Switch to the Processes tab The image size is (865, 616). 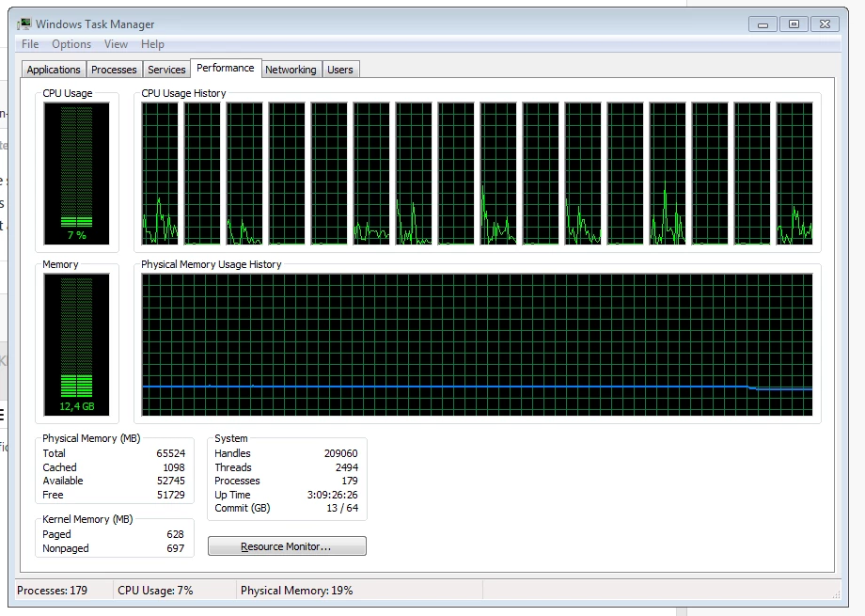(x=114, y=70)
